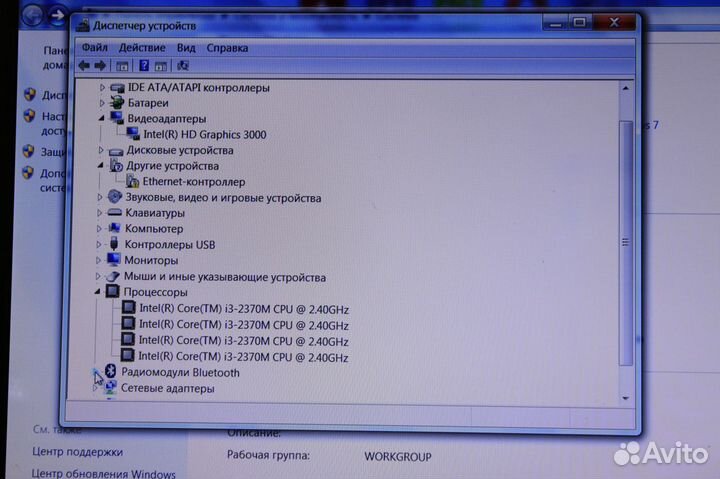Viewport: 720px width, 479px height.
Task: Select Радиомодули Bluetooth row text
Action: pos(180,372)
